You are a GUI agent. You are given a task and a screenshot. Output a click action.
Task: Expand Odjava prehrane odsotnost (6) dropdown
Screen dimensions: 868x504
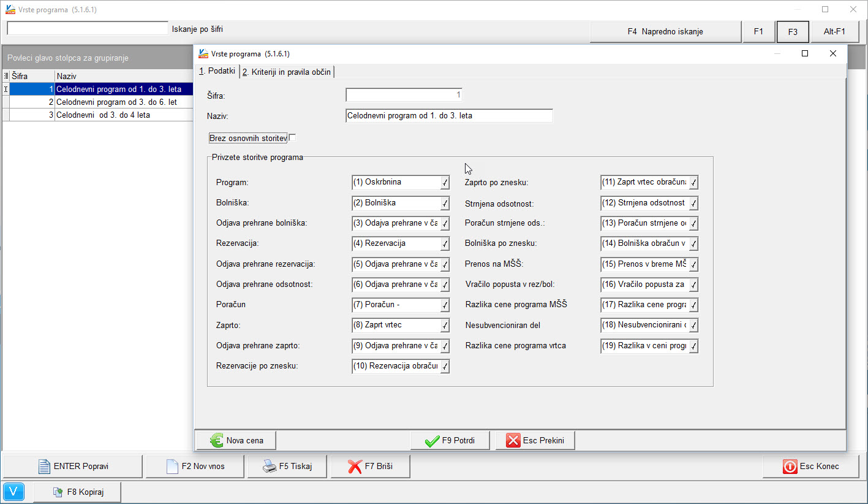point(445,285)
